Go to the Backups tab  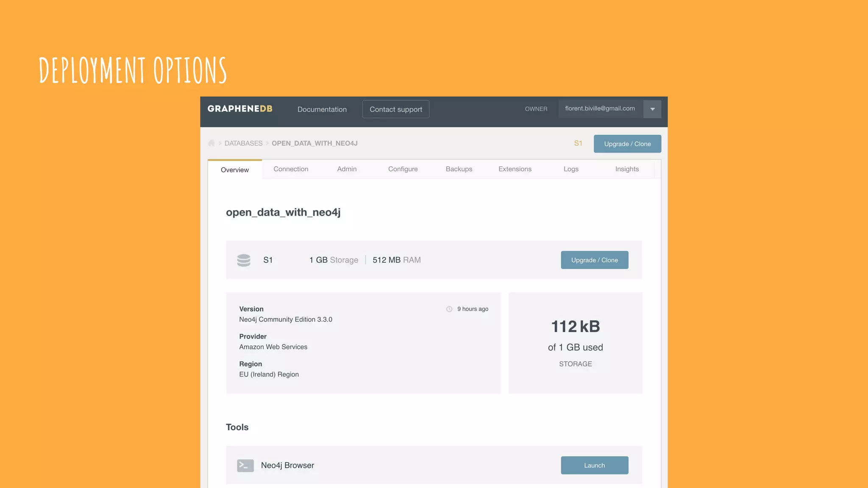[x=459, y=169]
